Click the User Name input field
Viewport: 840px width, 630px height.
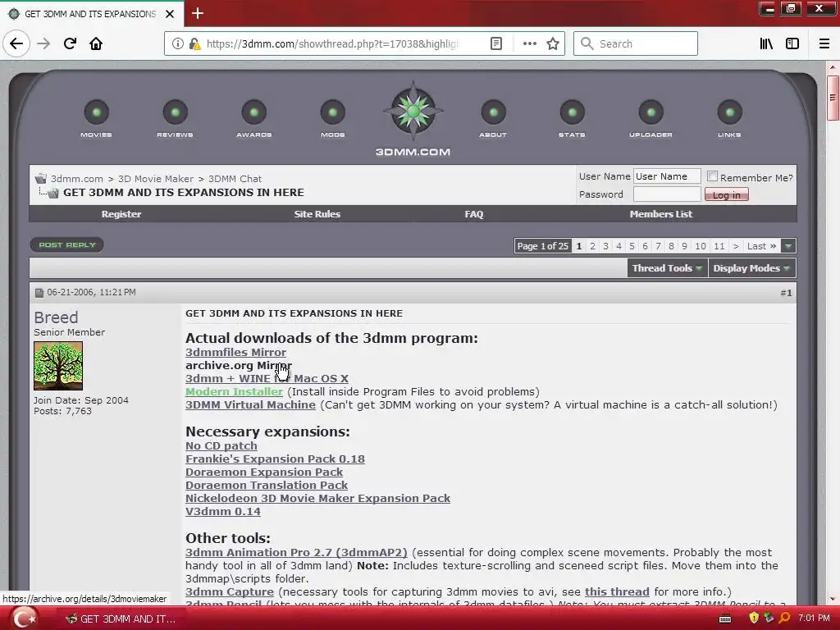667,176
